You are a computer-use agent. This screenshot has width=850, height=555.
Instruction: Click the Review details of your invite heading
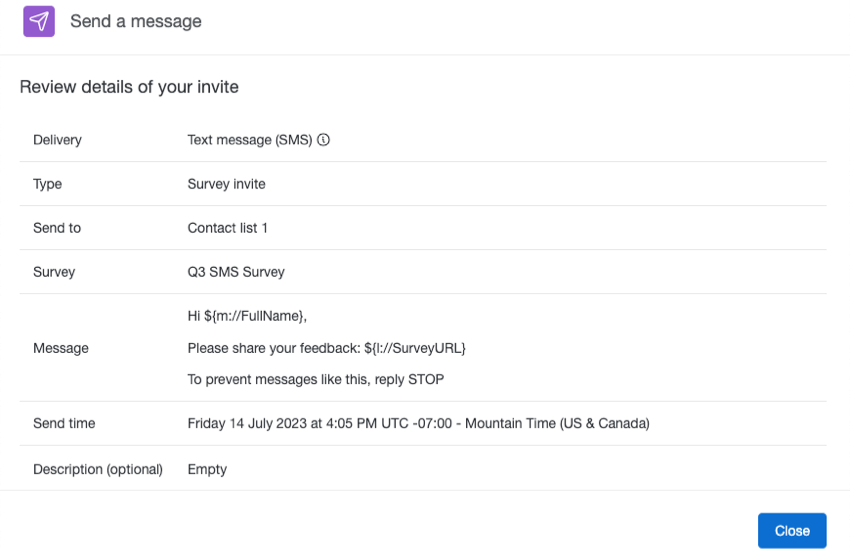pos(129,87)
